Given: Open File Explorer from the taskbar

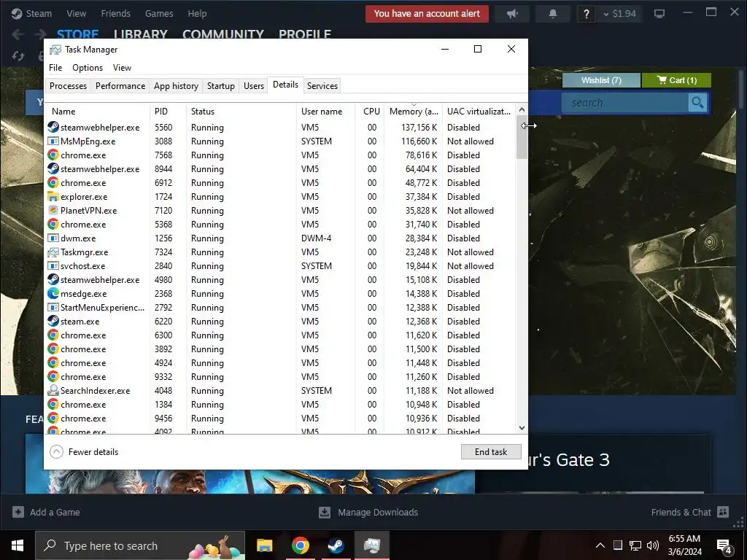Looking at the screenshot, I should [x=264, y=545].
